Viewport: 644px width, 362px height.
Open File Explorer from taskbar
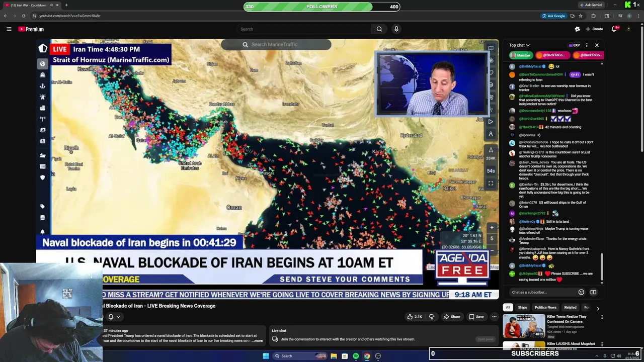pyautogui.click(x=334, y=356)
